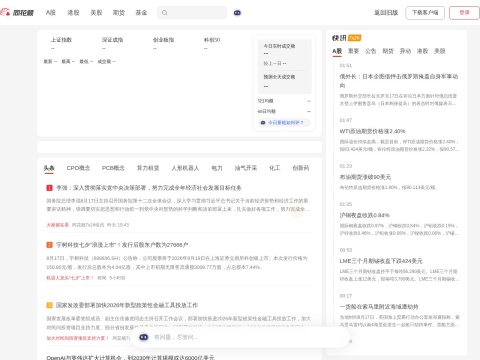Open the A股 navigation menu
This screenshot has height=360, width=480.
(51, 13)
